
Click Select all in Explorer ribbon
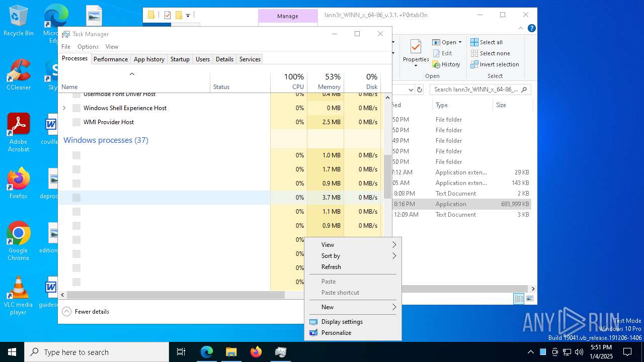pos(487,42)
